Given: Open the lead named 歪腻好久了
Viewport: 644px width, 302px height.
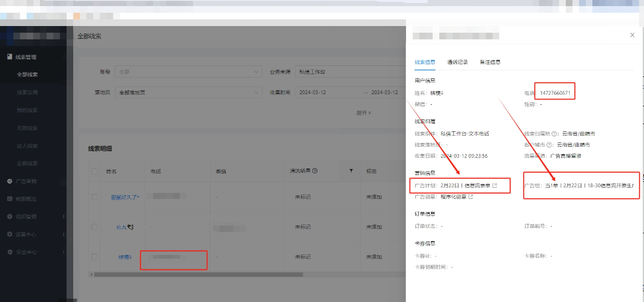Looking at the screenshot, I should (125, 197).
